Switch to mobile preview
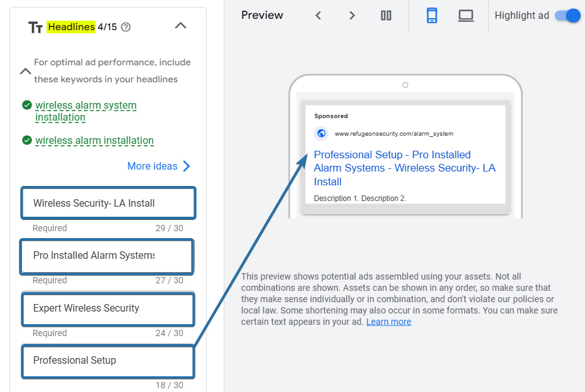Viewport: 585px width, 392px height. [432, 16]
